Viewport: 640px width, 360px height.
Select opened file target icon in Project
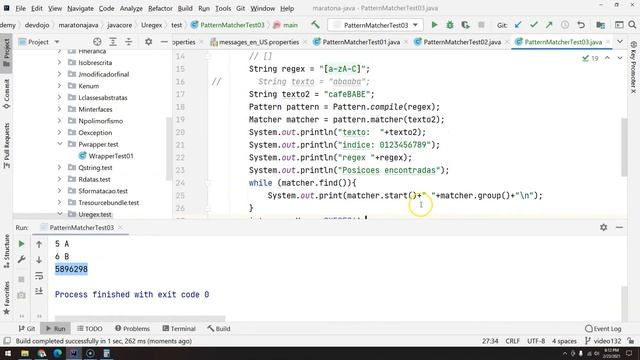coord(97,42)
